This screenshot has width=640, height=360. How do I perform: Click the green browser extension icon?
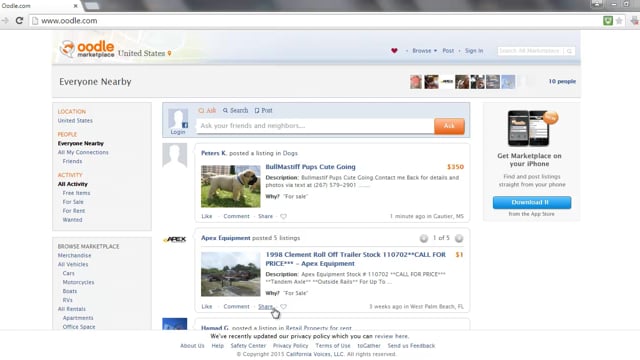[x=608, y=20]
